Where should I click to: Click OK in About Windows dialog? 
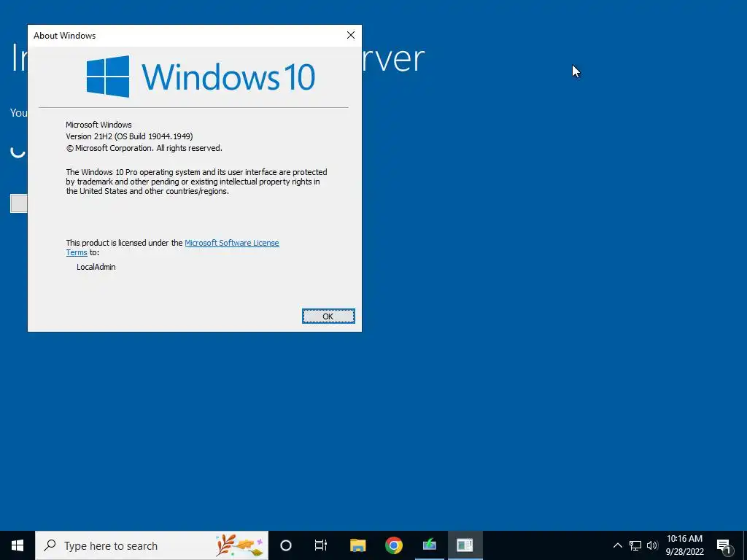point(328,316)
